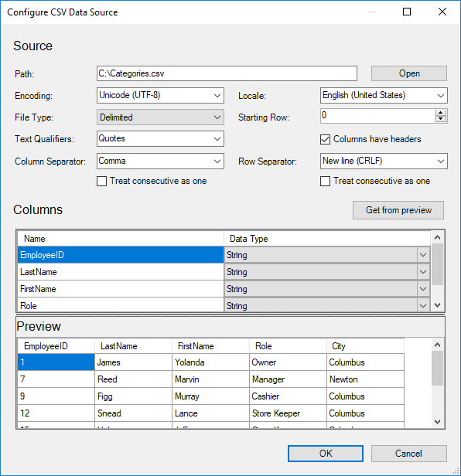Expand Data Type dropdown for EmployeeID
Image resolution: width=461 pixels, height=476 pixels.
pyautogui.click(x=423, y=255)
